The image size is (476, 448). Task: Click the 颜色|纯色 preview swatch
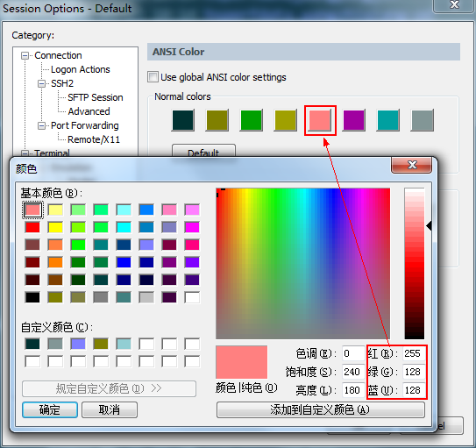(x=242, y=362)
